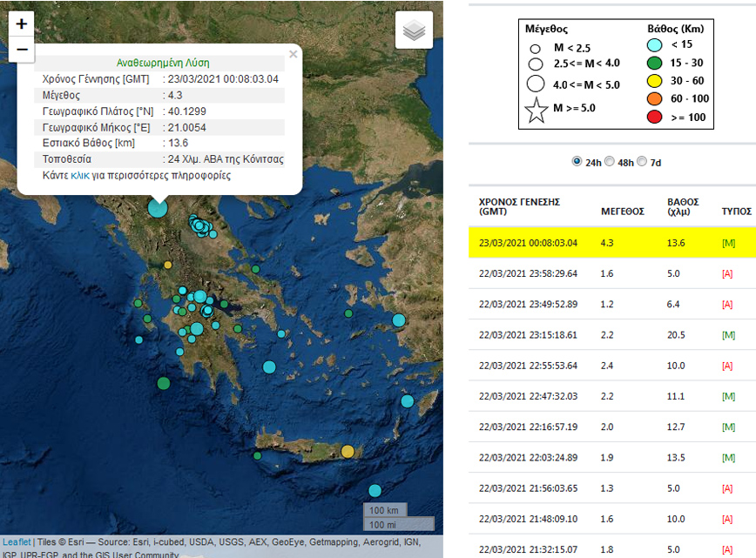Zoom out of the earthquake map
The width and height of the screenshot is (756, 558).
click(22, 50)
